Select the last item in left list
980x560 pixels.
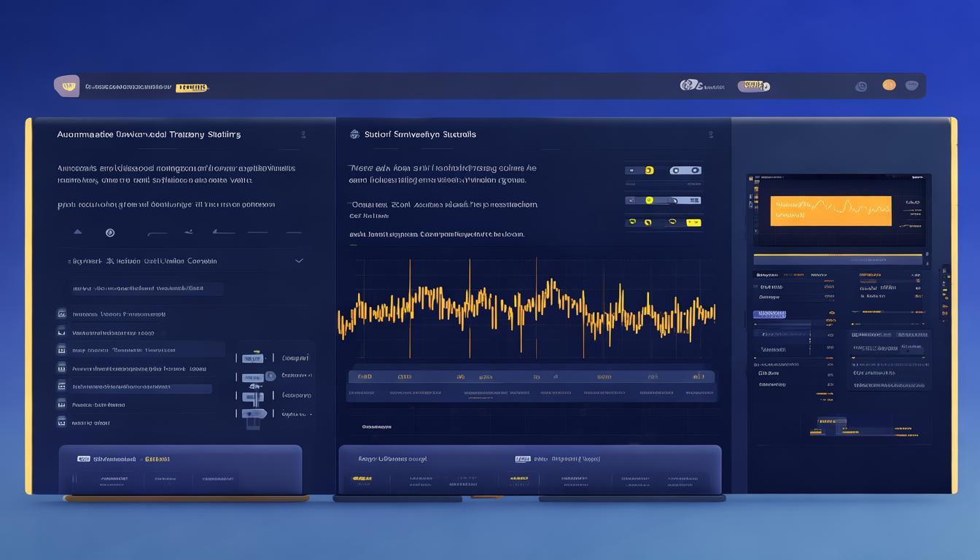coord(91,422)
